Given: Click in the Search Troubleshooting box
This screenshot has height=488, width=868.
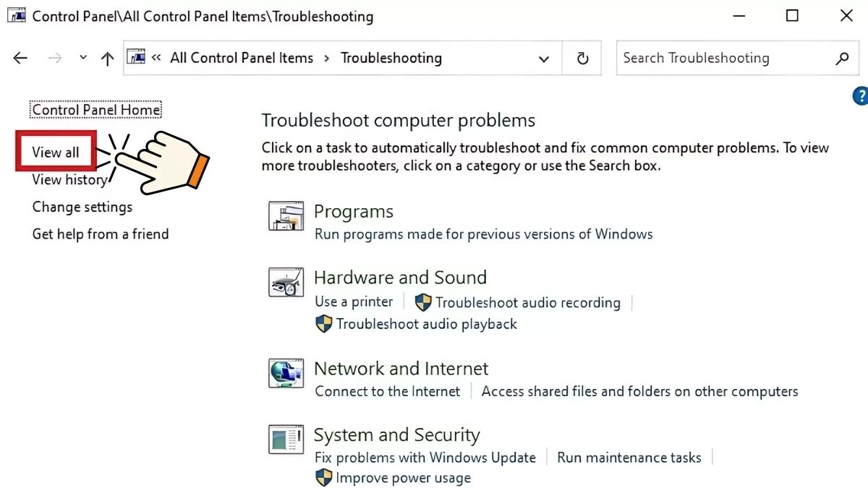Looking at the screenshot, I should 723,59.
